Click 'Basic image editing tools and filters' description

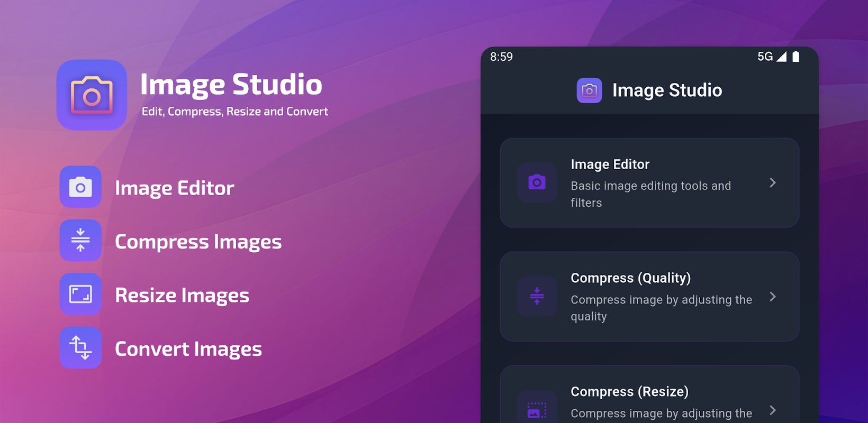tap(650, 194)
